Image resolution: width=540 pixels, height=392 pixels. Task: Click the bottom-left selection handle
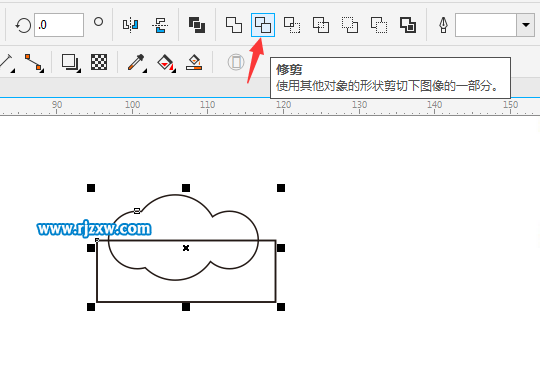91,307
